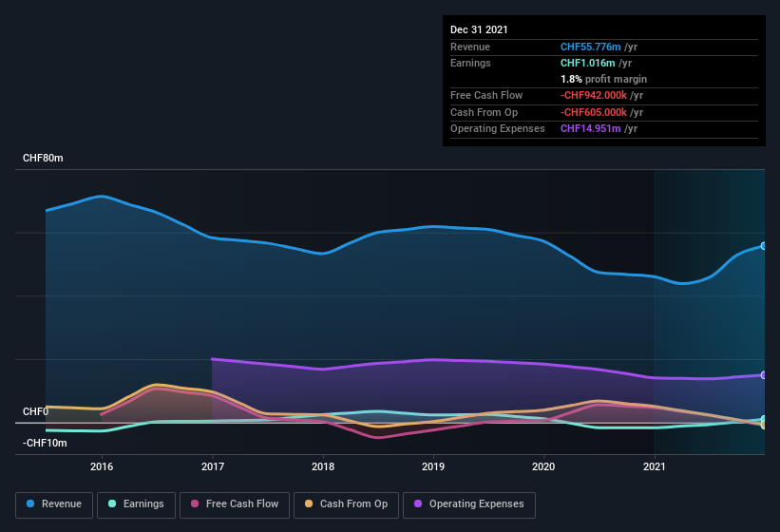Click the 2016 label on the x-axis
This screenshot has width=780, height=532.
click(102, 466)
